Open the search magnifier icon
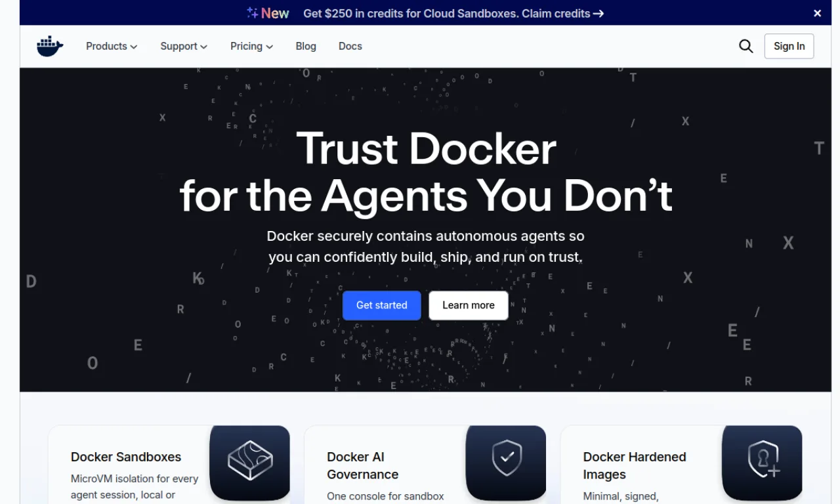 click(x=746, y=46)
